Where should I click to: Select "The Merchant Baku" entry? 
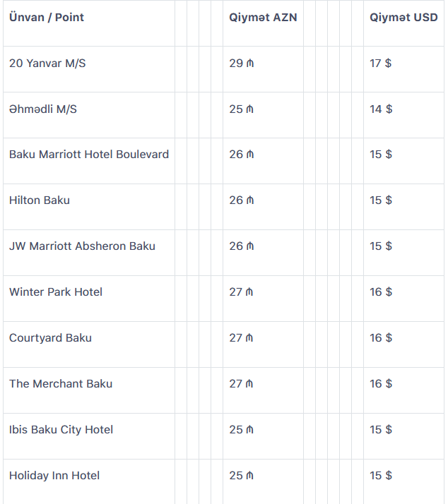pos(61,384)
